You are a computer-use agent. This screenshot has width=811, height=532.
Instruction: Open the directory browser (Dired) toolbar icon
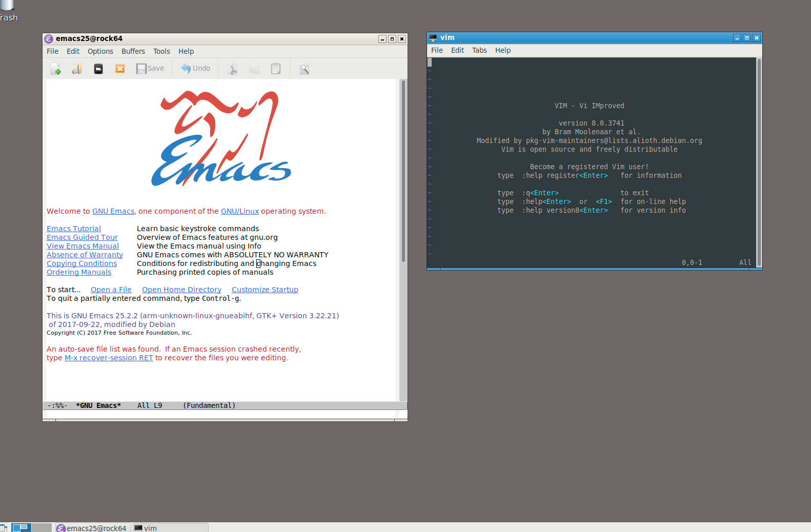77,69
